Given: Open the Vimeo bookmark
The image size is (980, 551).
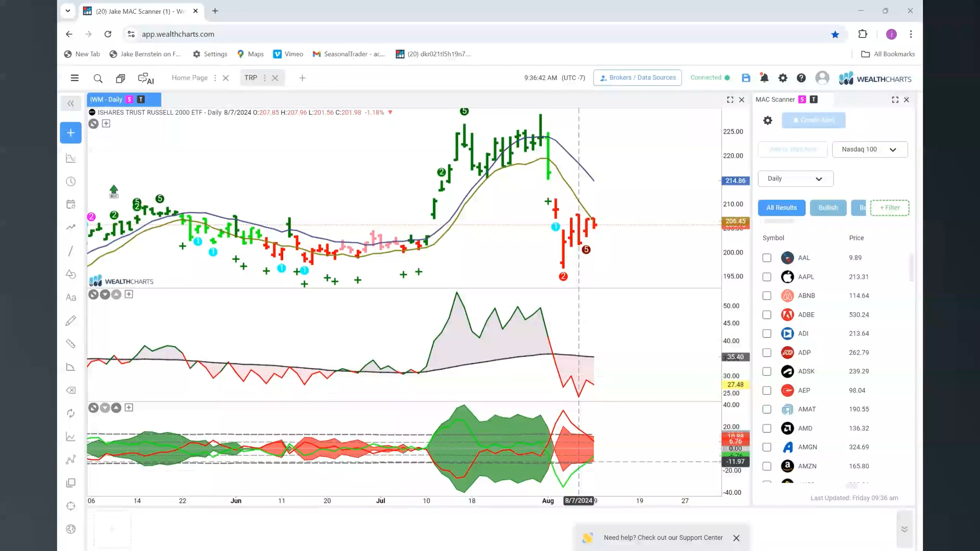Looking at the screenshot, I should pyautogui.click(x=288, y=54).
